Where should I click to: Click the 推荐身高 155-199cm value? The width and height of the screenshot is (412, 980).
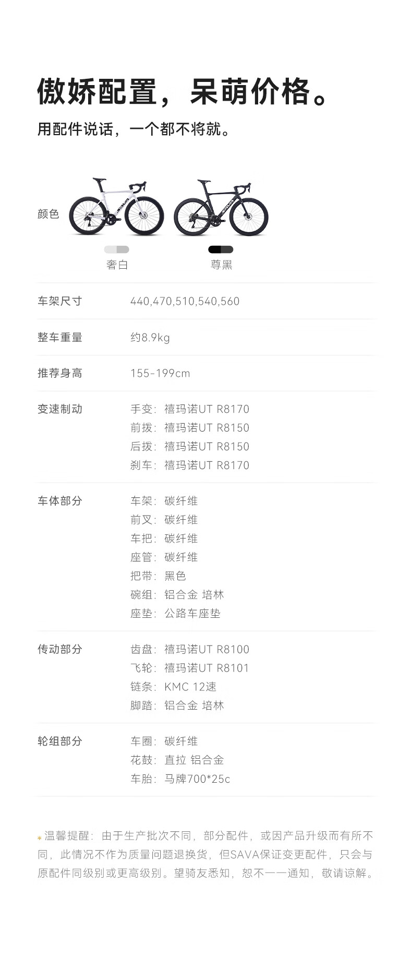(160, 373)
